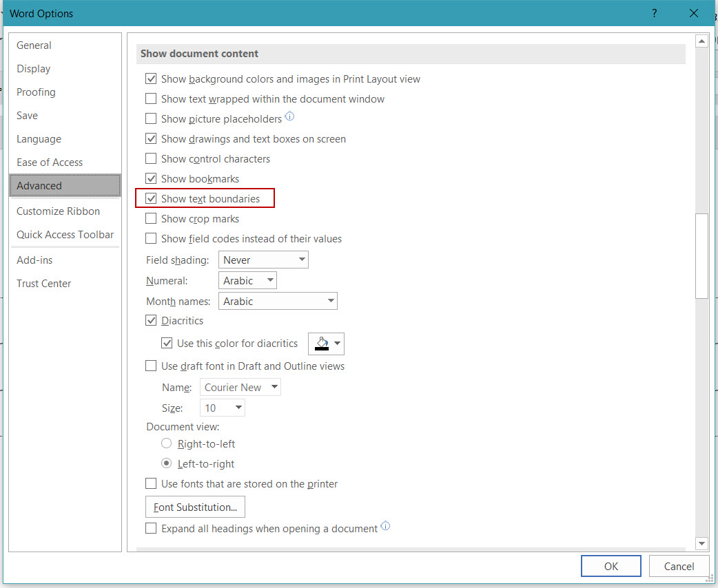
Task: Click the scroll down arrow
Action: pyautogui.click(x=701, y=543)
